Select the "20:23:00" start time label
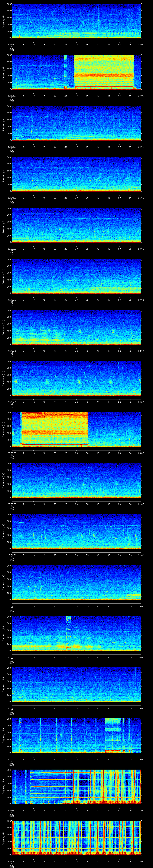Viewport: 153px width, 868px height. coord(12,147)
